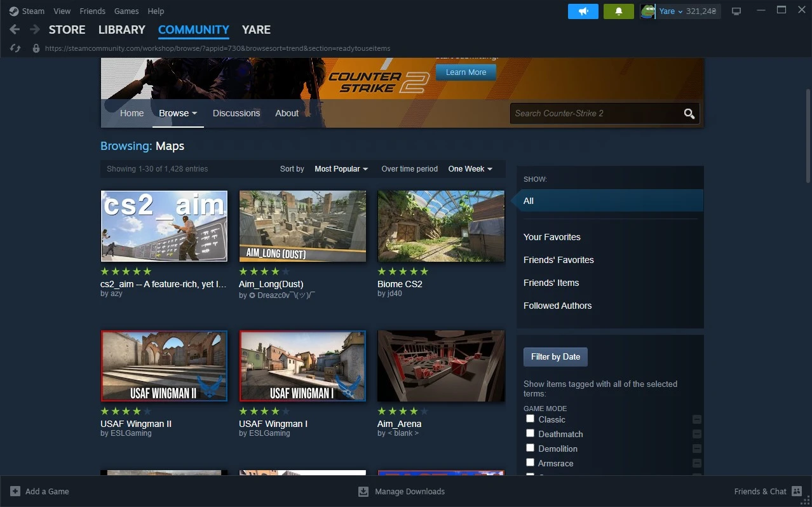Open the Games menu
812x507 pixels.
[126, 11]
